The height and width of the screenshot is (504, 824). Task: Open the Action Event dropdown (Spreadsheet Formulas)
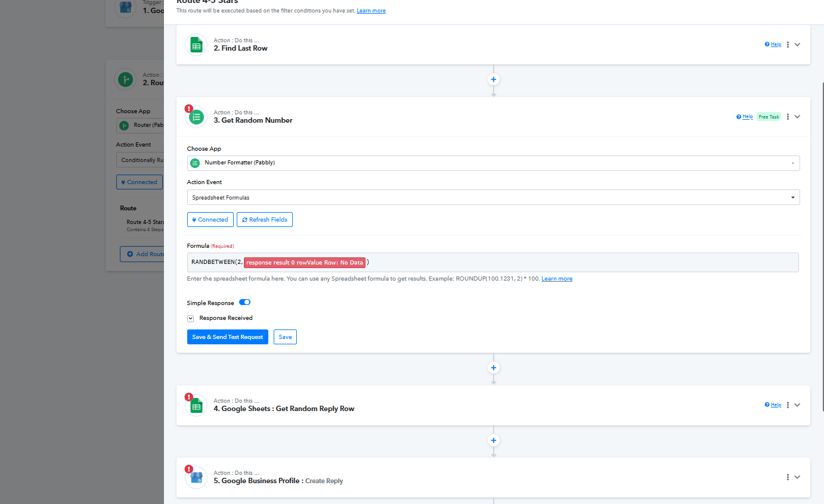493,197
